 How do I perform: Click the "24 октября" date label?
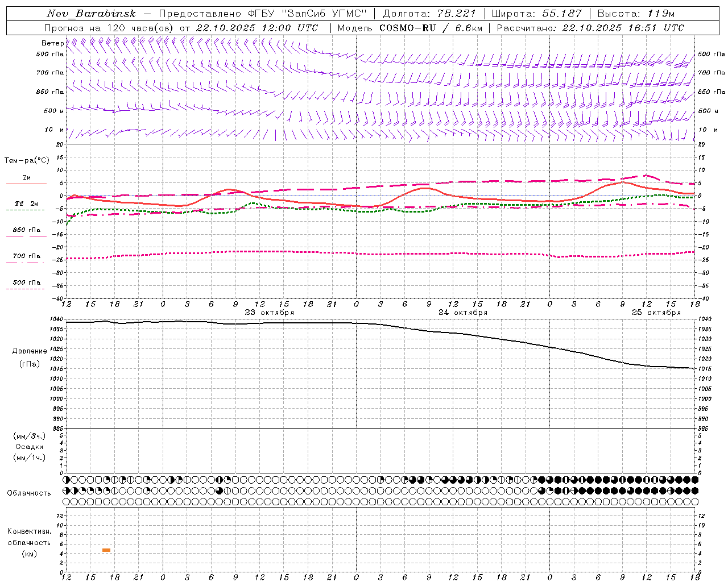pyautogui.click(x=463, y=313)
